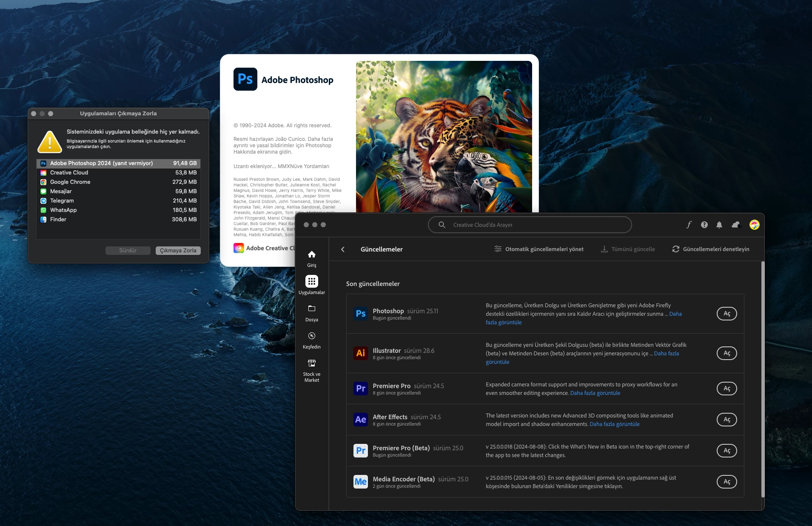812x526 pixels.
Task: Open the user profile avatar
Action: (755, 225)
